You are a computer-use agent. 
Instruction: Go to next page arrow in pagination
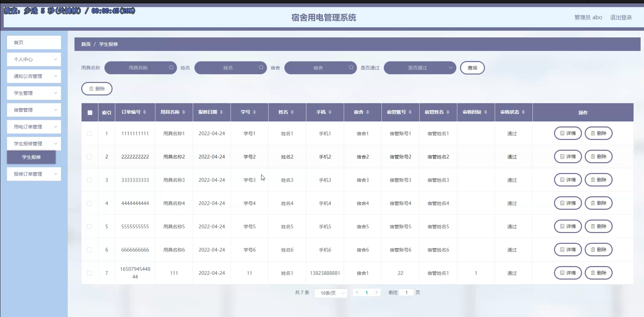pos(376,292)
